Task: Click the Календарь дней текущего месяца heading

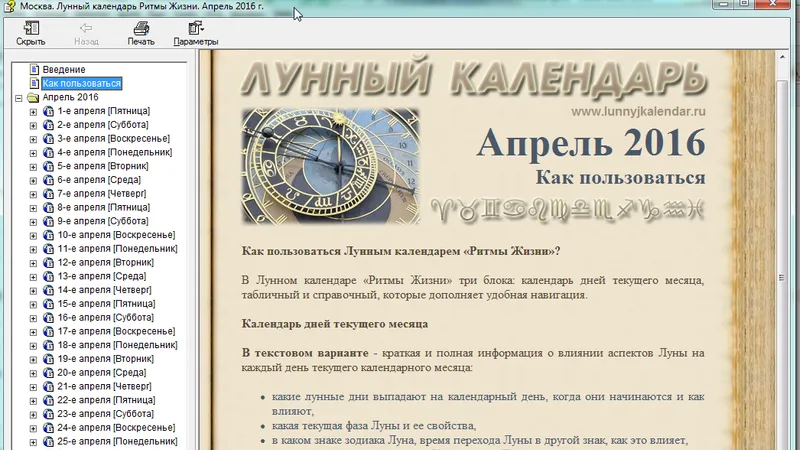Action: point(335,324)
